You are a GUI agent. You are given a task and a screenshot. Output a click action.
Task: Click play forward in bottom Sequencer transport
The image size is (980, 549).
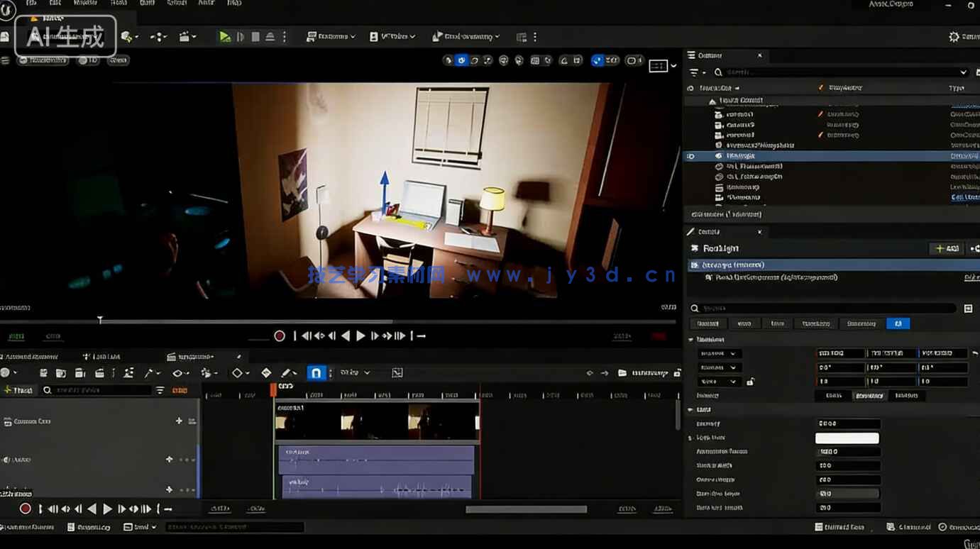pyautogui.click(x=108, y=509)
